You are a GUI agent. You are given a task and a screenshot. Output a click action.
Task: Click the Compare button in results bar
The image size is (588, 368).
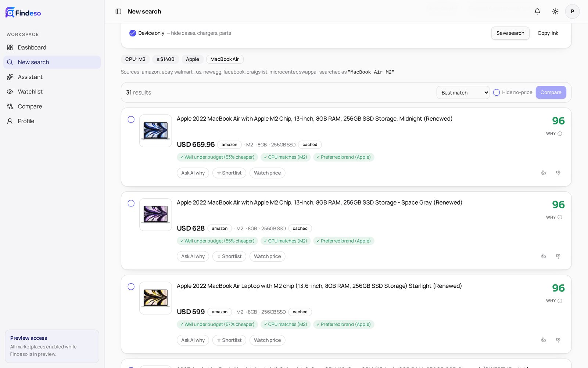click(x=551, y=92)
